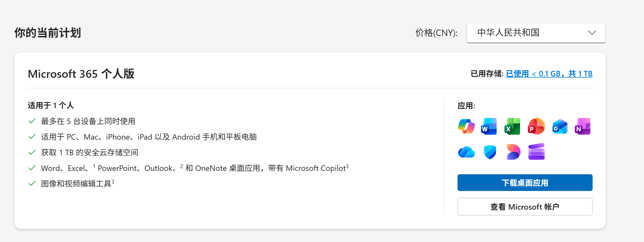Screen dimensions: 644x242
Task: Click the checkmark beside 获取 1 TB storage line
Action: (x=32, y=152)
